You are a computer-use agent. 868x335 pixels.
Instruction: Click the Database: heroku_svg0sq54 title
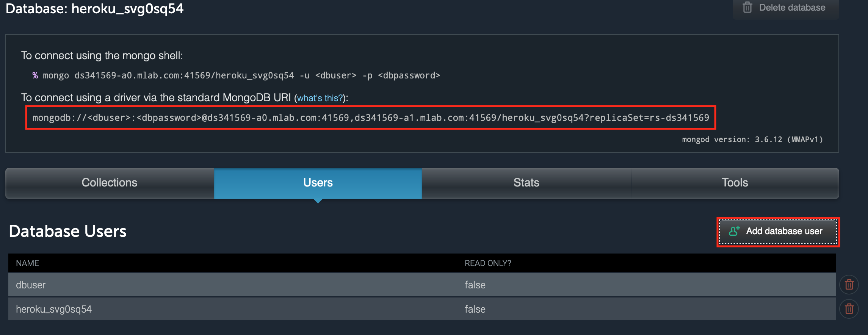[x=95, y=9]
